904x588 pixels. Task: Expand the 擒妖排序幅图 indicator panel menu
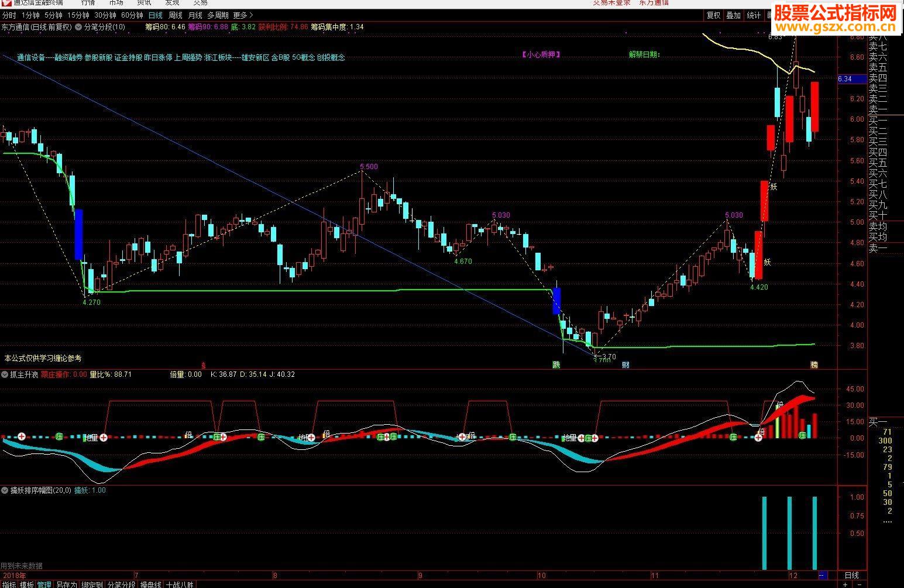click(x=5, y=490)
